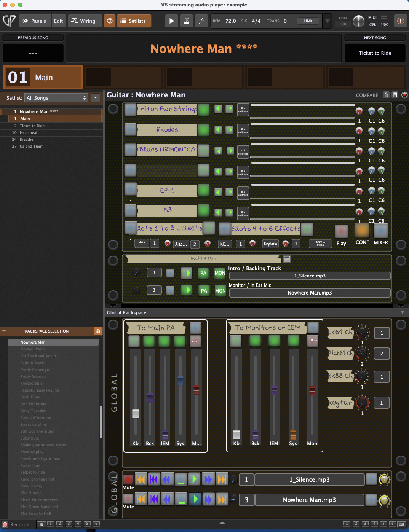The image size is (409, 532).
Task: Open the All Songs setlist dropdown
Action: coord(56,98)
